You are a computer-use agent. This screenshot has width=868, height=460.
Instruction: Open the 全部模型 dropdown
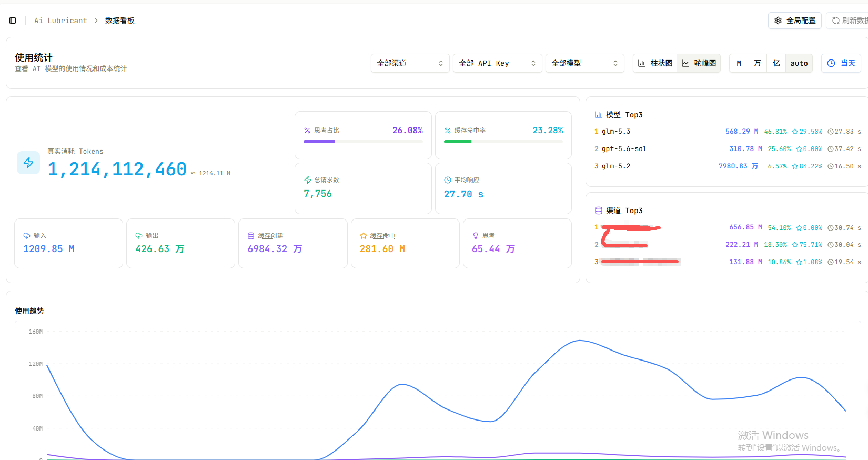coord(585,63)
